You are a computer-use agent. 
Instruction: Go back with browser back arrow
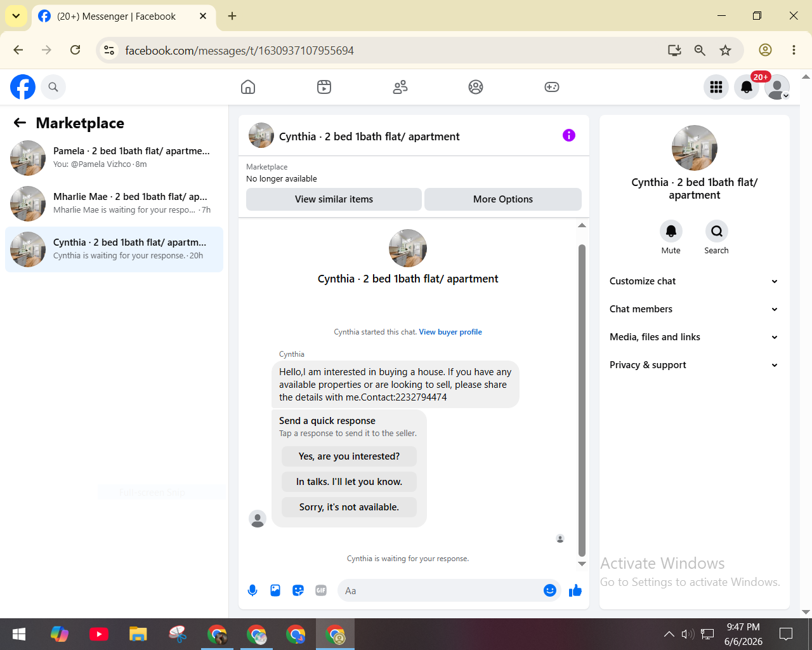18,50
